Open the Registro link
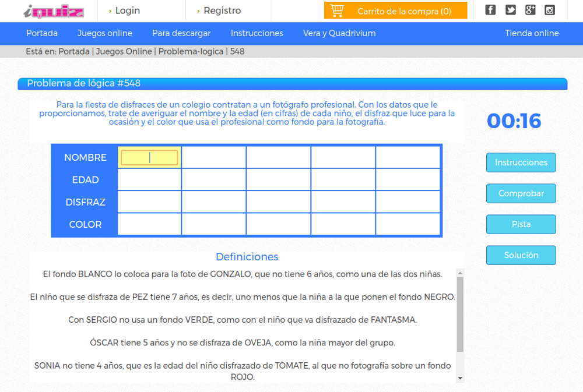 tap(222, 10)
